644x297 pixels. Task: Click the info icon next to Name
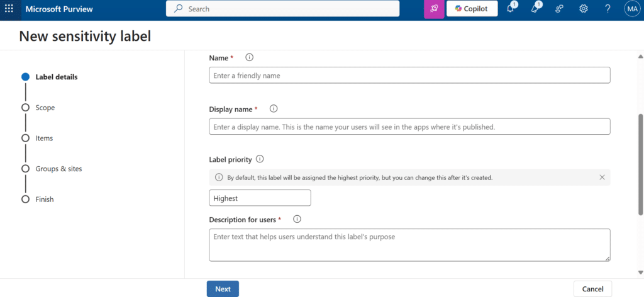(249, 57)
